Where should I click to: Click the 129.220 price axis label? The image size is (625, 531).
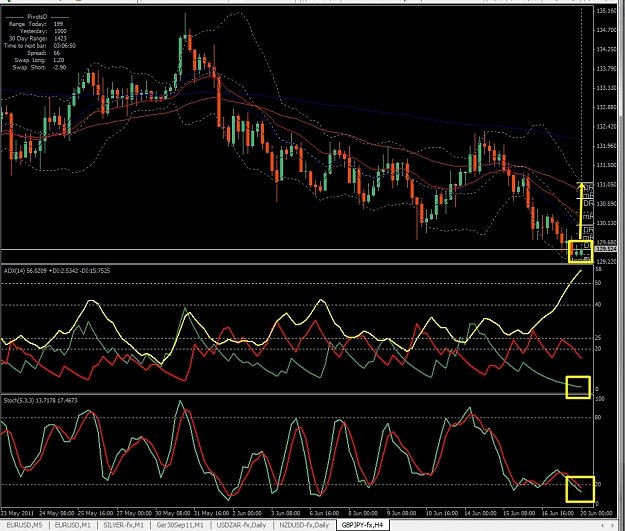pyautogui.click(x=606, y=262)
